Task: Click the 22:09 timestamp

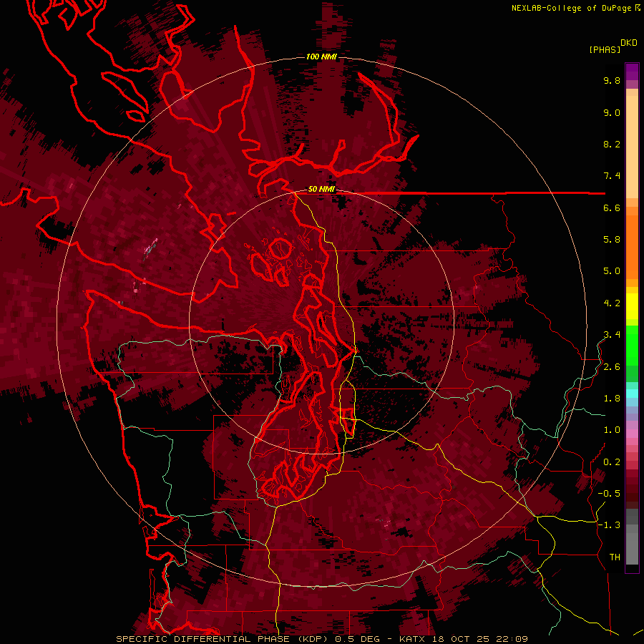Action: (x=512, y=639)
